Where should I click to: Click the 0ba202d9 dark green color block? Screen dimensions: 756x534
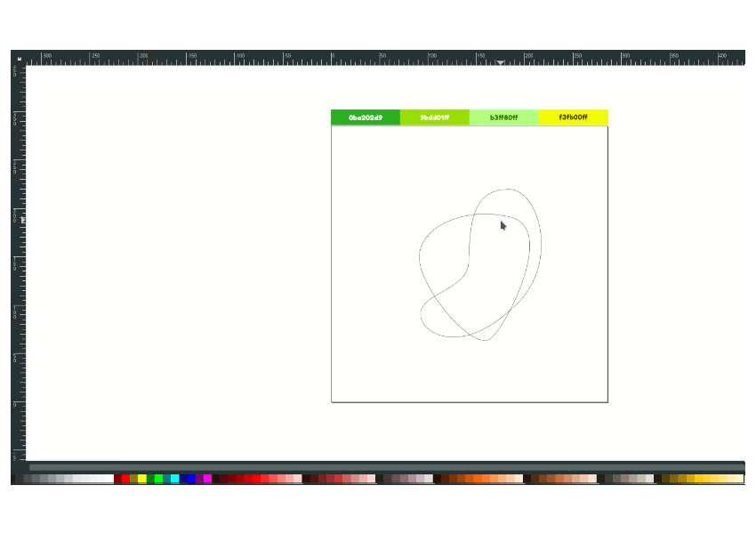(366, 117)
